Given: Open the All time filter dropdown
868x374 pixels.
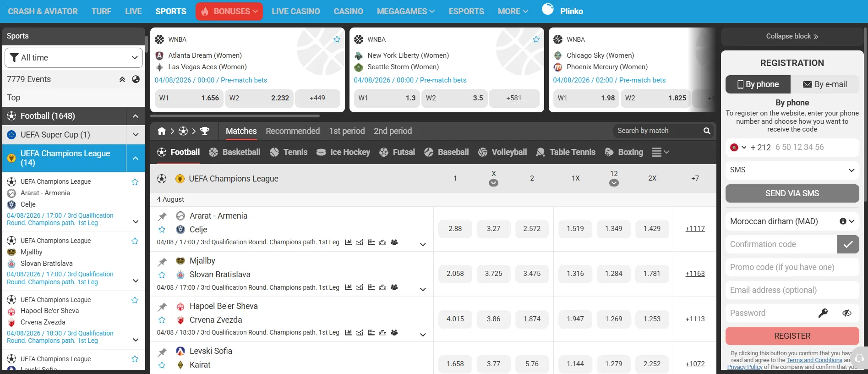Looking at the screenshot, I should tap(74, 58).
